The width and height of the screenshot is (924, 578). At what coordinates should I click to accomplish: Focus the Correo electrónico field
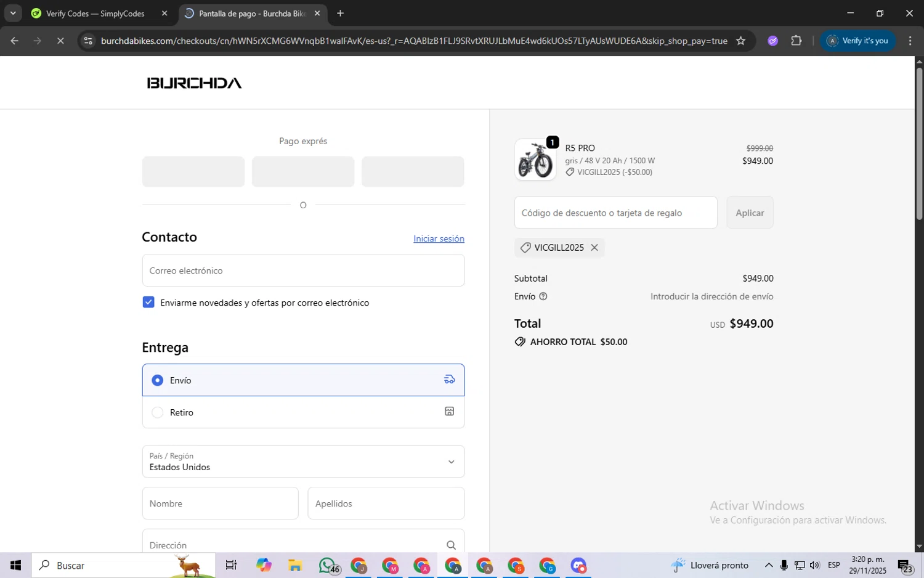[x=303, y=271]
